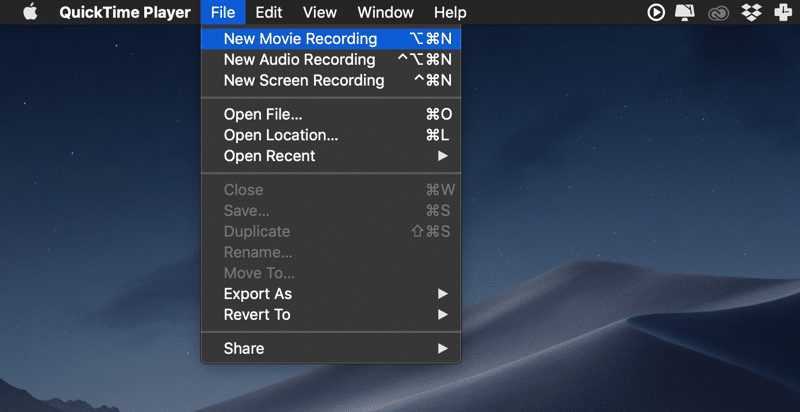Image resolution: width=800 pixels, height=412 pixels.
Task: Open the Dropbox menu bar icon
Action: (x=751, y=13)
